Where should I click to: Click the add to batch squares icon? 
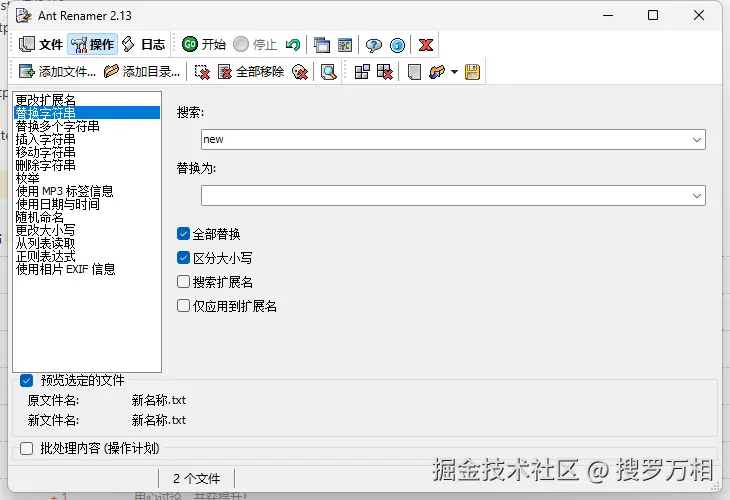[x=362, y=72]
